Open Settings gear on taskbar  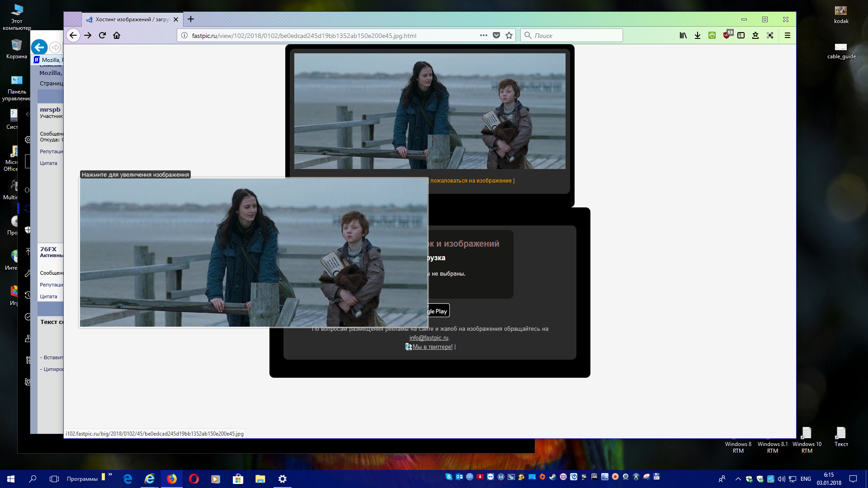click(x=282, y=479)
